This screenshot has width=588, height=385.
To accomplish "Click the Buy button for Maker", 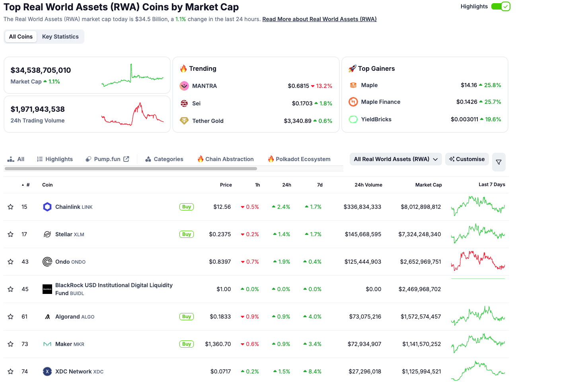I will [187, 344].
